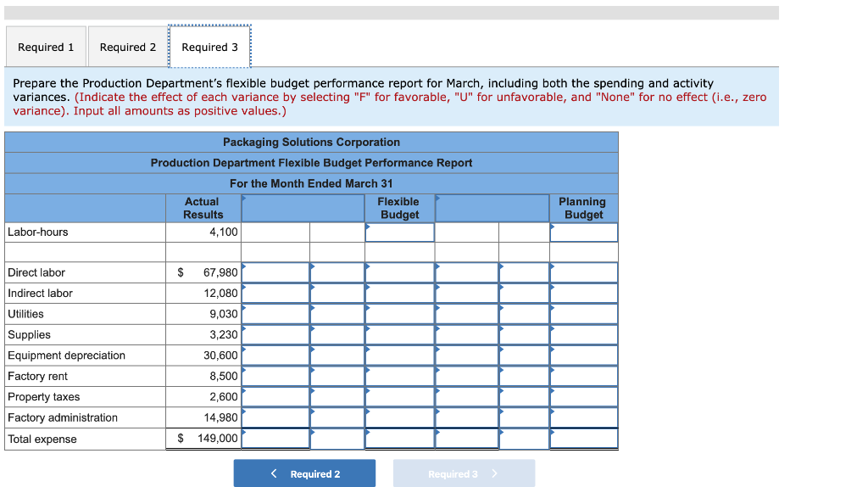Open Direct labor spending variance F/U dropdown
The height and width of the screenshot is (487, 868).
click(337, 272)
